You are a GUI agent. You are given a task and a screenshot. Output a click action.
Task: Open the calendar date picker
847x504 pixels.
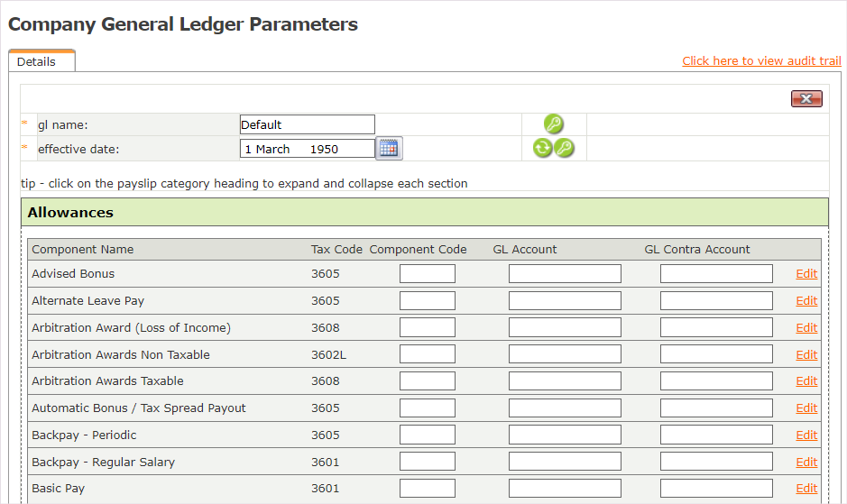coord(389,149)
